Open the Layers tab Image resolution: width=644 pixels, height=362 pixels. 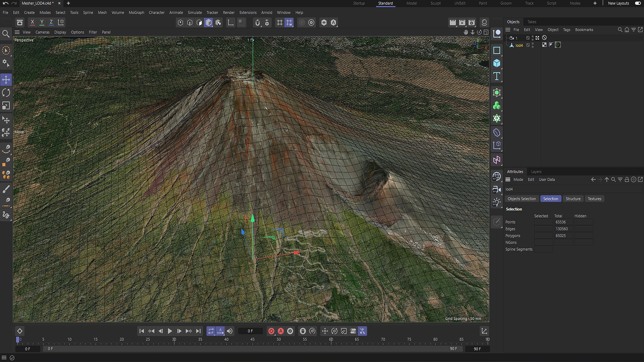point(536,172)
